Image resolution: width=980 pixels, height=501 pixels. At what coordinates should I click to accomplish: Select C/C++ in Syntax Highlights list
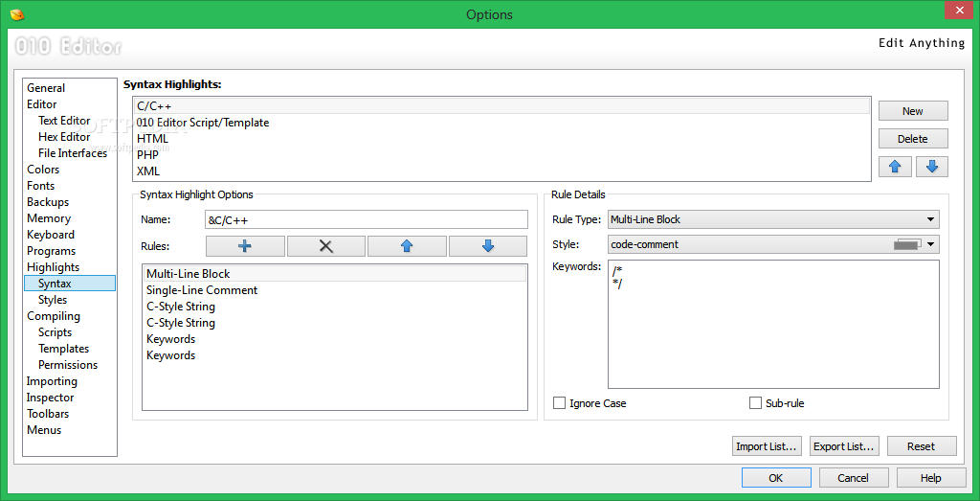pos(501,106)
